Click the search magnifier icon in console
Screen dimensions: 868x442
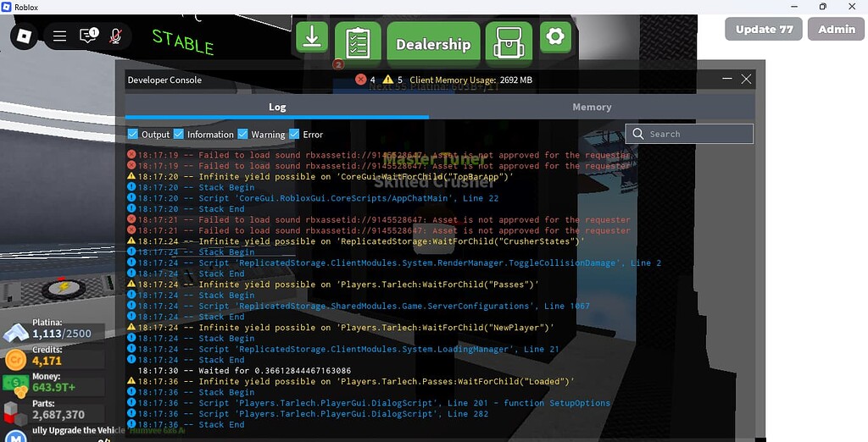pos(637,134)
